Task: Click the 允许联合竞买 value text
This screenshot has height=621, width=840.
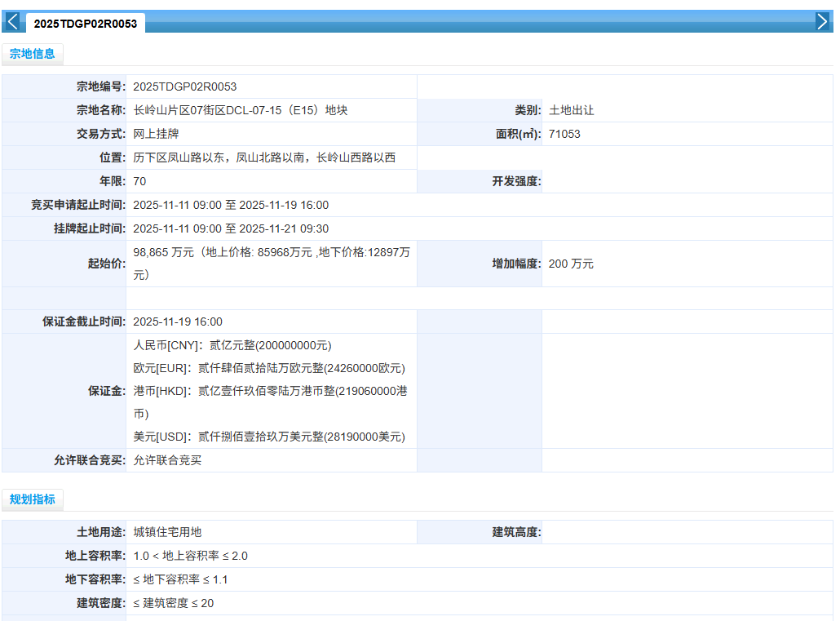Action: 167,460
